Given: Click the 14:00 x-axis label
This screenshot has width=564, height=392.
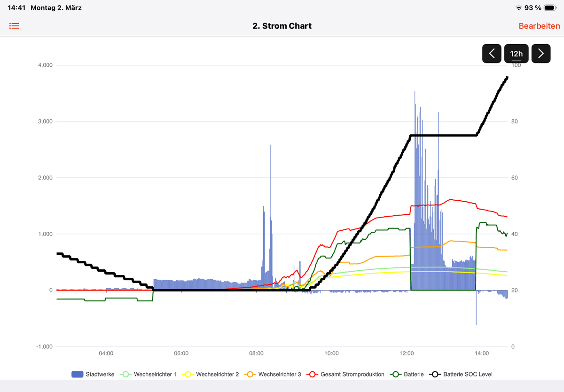Looking at the screenshot, I should [x=482, y=353].
